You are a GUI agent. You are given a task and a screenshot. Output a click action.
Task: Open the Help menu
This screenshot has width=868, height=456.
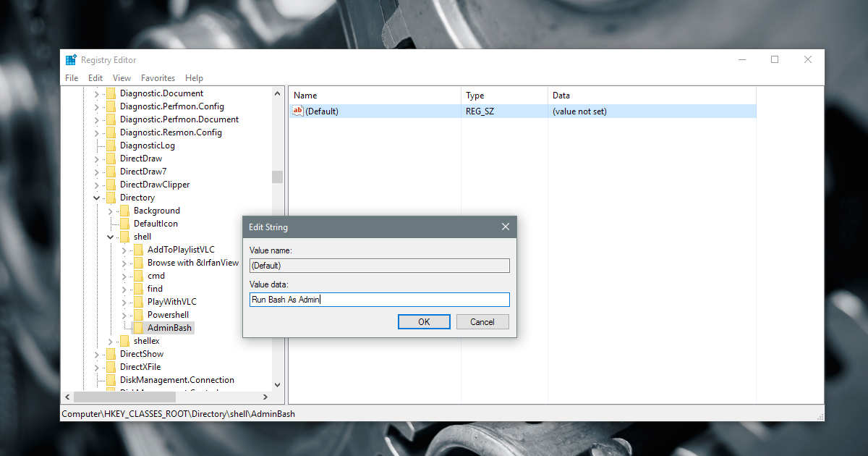(x=194, y=78)
